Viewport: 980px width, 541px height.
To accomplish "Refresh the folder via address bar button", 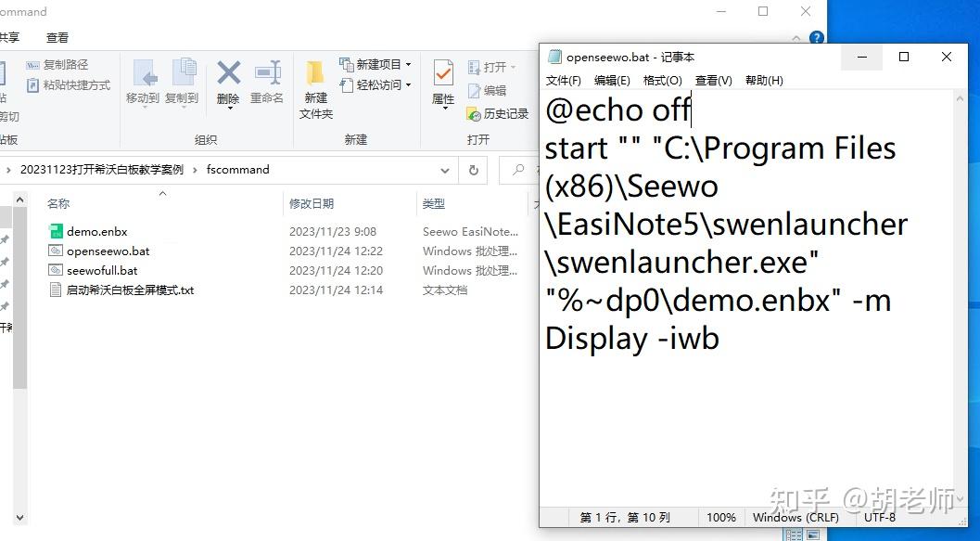I will tap(474, 170).
